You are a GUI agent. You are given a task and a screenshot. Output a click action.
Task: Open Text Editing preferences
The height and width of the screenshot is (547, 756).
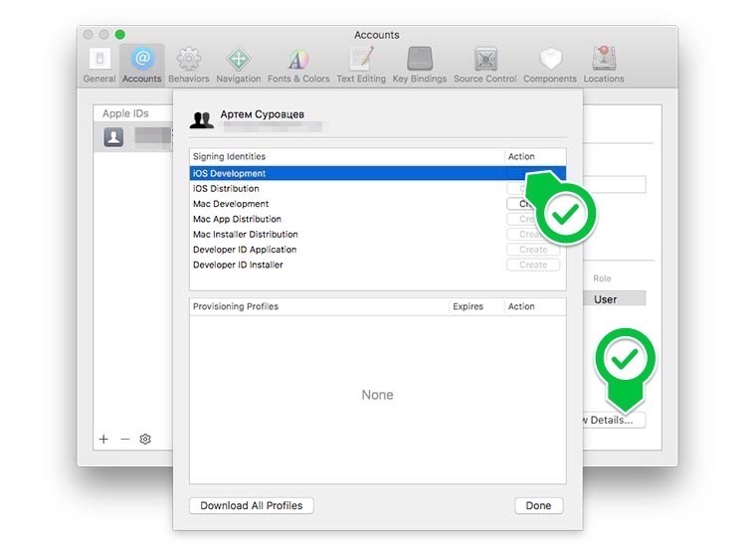[x=361, y=66]
